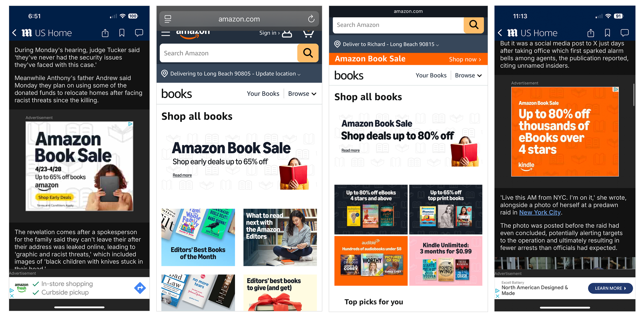Open Your Books tab under Delivering to Long Beach
Viewport: 644px width, 317px height.
click(263, 94)
